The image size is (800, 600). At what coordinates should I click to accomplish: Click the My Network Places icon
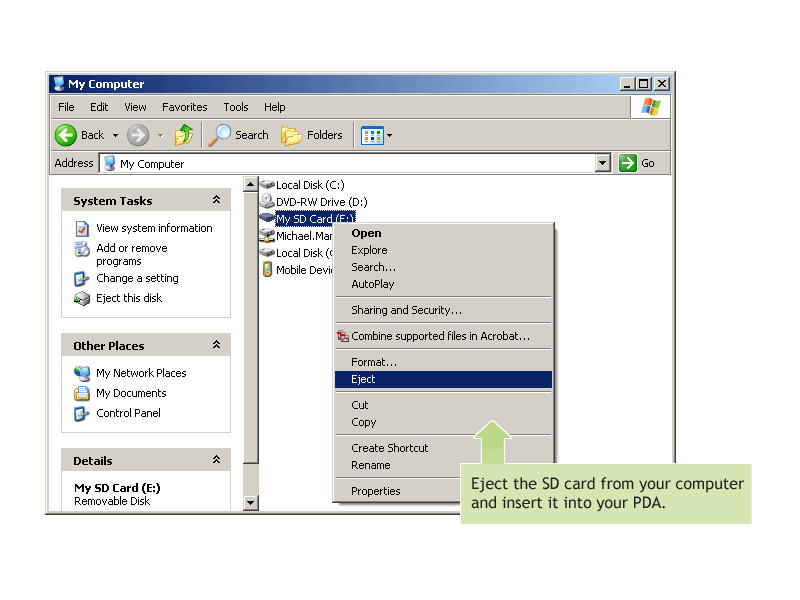pos(82,373)
